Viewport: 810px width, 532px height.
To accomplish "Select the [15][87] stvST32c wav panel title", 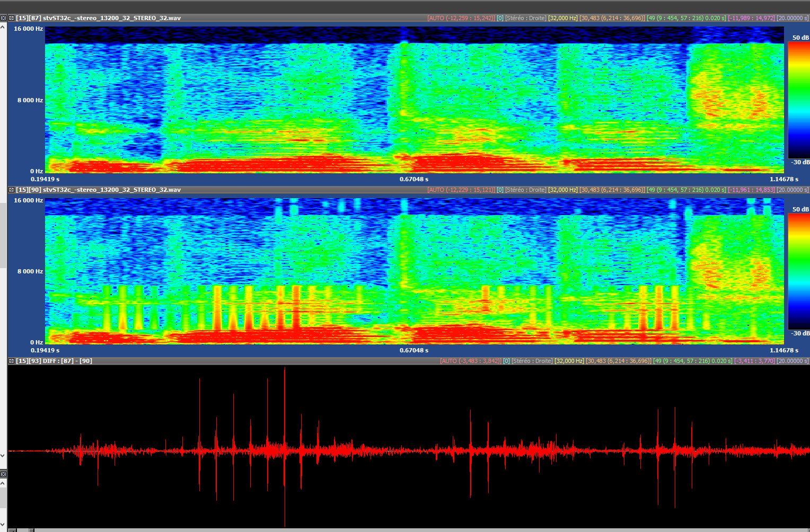I will point(98,18).
